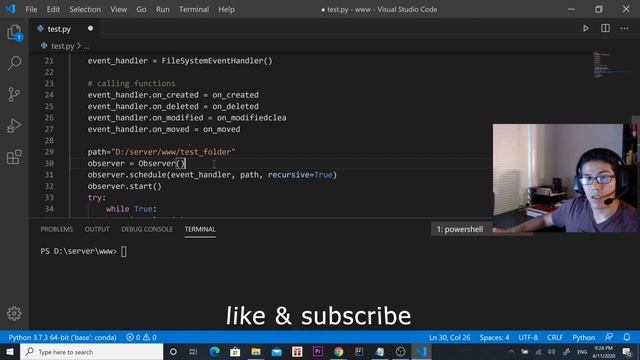This screenshot has height=360, width=640.
Task: Open the Extensions view
Action: 14,157
